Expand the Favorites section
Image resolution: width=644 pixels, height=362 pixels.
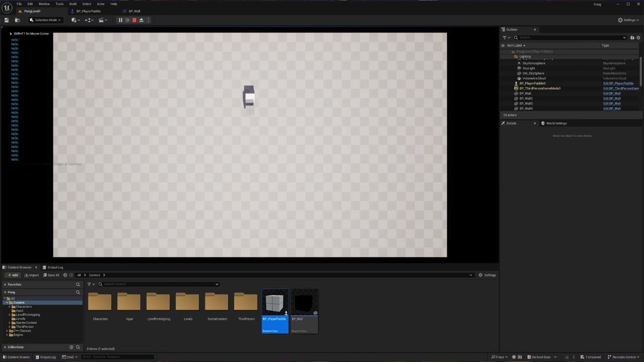(5, 285)
